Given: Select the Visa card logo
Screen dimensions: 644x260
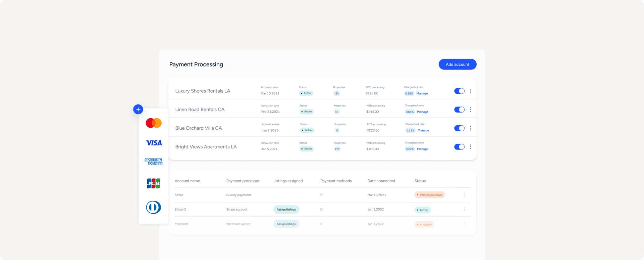Looking at the screenshot, I should point(154,143).
